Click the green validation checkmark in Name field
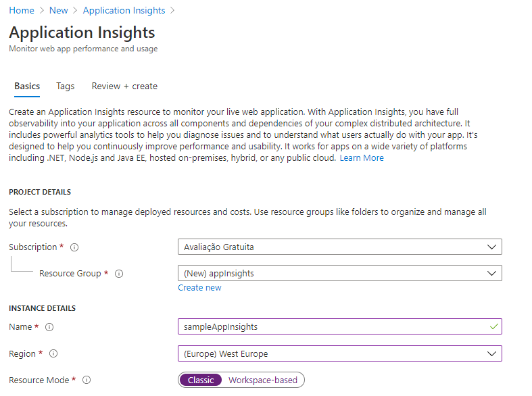Screen dimensions: 532x396 tap(495, 326)
